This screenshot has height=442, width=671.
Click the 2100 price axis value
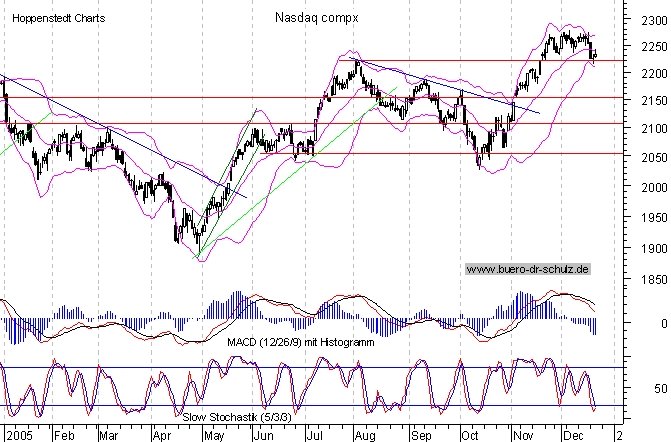click(x=654, y=128)
